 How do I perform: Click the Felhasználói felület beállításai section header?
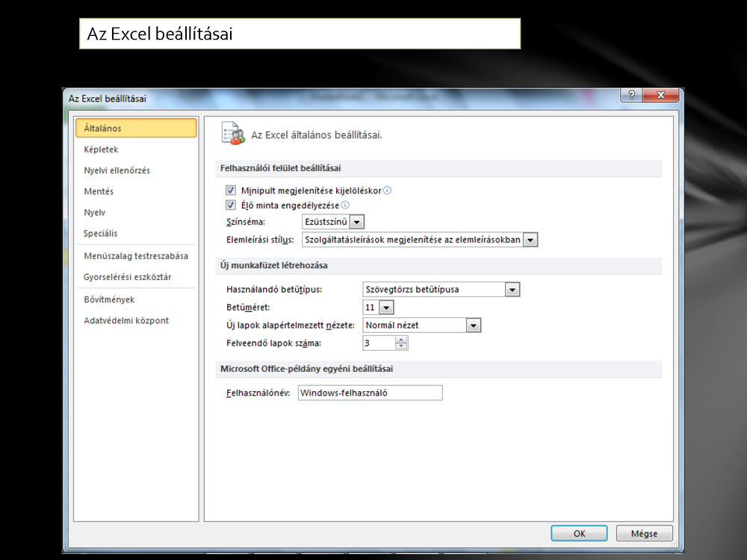[x=438, y=168]
